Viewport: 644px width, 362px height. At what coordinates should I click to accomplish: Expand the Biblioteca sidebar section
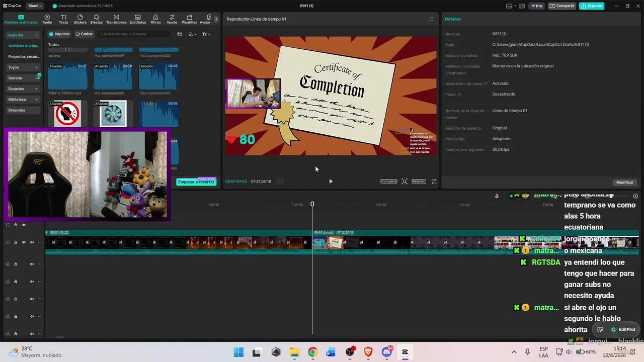coord(23,100)
